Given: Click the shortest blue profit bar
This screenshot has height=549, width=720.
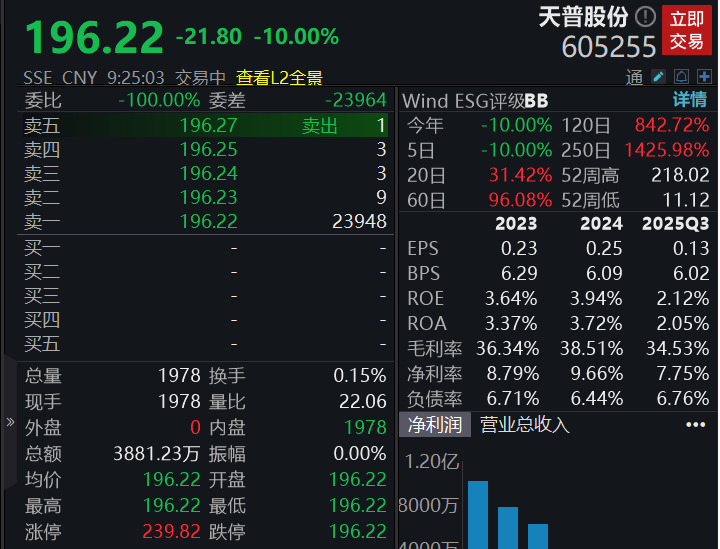Looking at the screenshot, I should tap(538, 536).
